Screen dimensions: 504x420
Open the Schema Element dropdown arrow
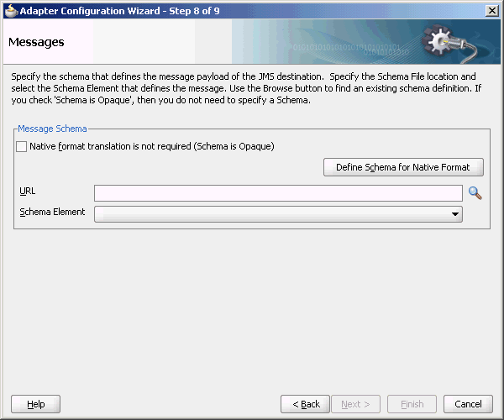pyautogui.click(x=454, y=214)
